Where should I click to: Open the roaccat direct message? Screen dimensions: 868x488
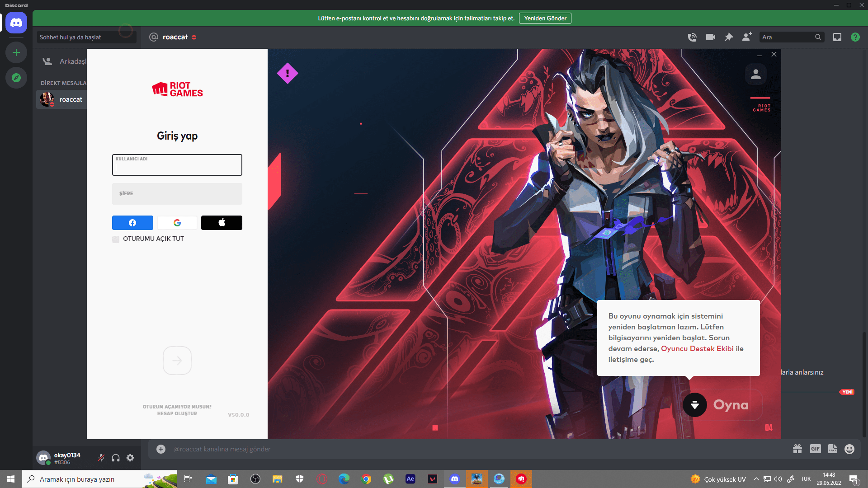[x=61, y=99]
